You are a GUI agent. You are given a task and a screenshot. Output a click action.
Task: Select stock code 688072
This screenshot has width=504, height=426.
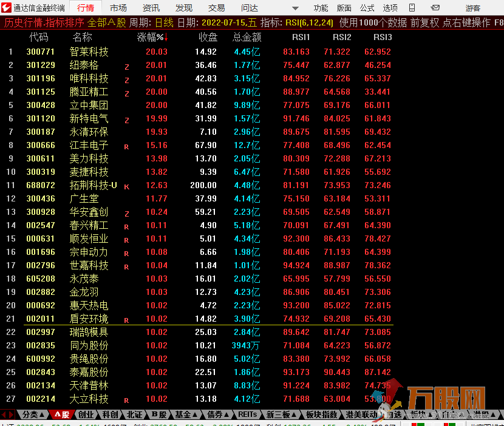point(41,185)
